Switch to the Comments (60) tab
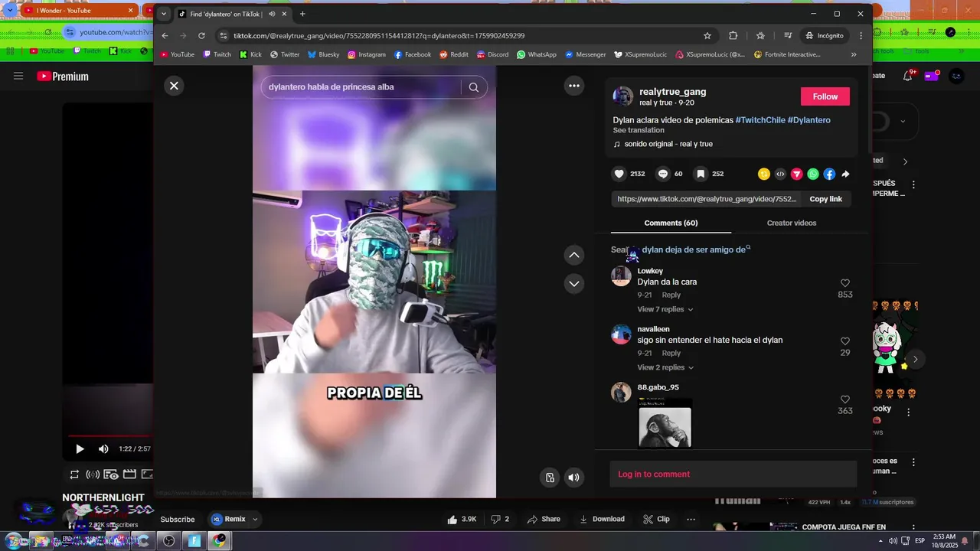 point(671,223)
